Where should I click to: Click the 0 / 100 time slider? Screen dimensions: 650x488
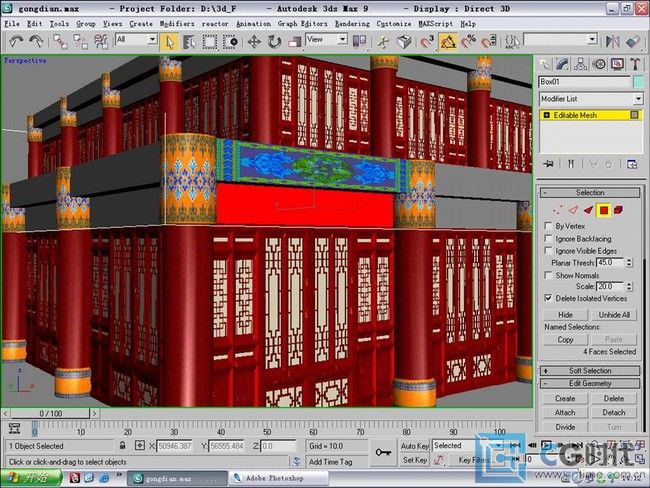(50, 413)
